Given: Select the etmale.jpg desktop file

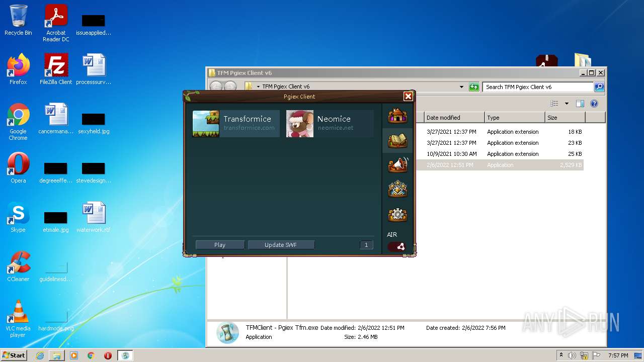Looking at the screenshot, I should click(56, 222).
